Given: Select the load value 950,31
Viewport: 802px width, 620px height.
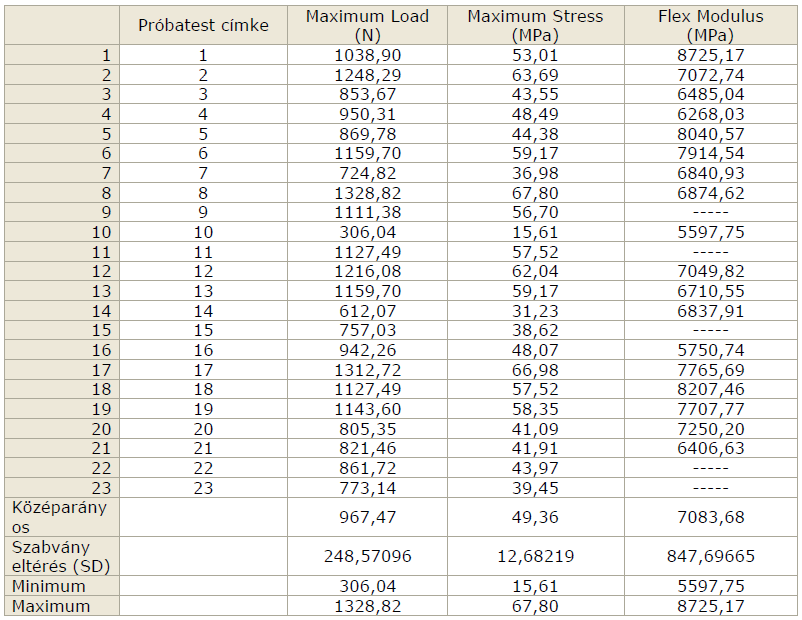Looking at the screenshot, I should point(367,114).
